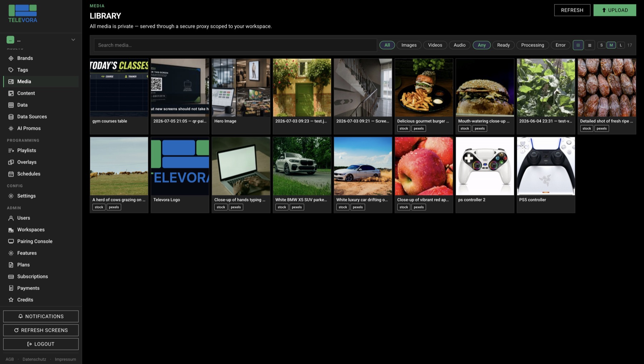Open NOTIFICATIONS
The image size is (644, 364).
click(x=41, y=316)
